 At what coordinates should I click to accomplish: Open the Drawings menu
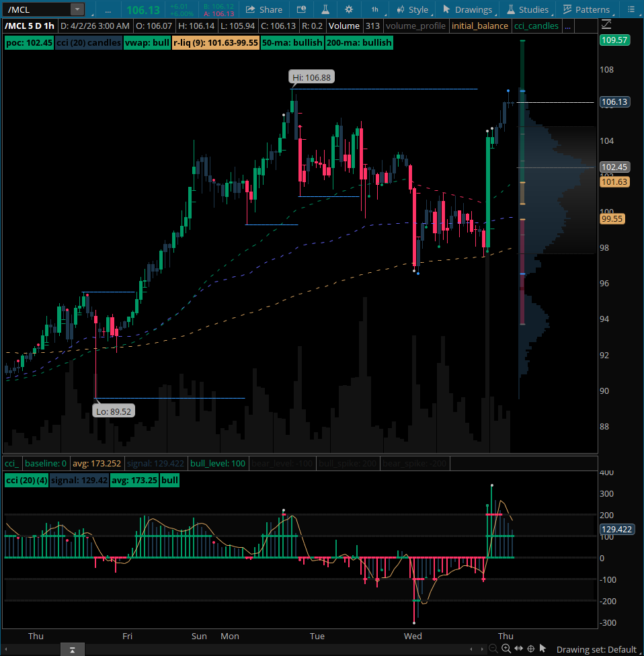468,9
